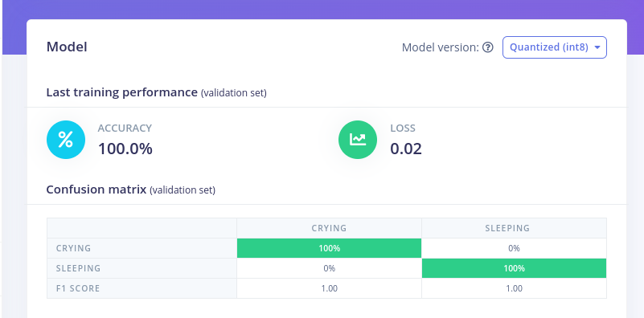Image resolution: width=644 pixels, height=318 pixels.
Task: Click the CRYING row label
Action: pos(73,248)
